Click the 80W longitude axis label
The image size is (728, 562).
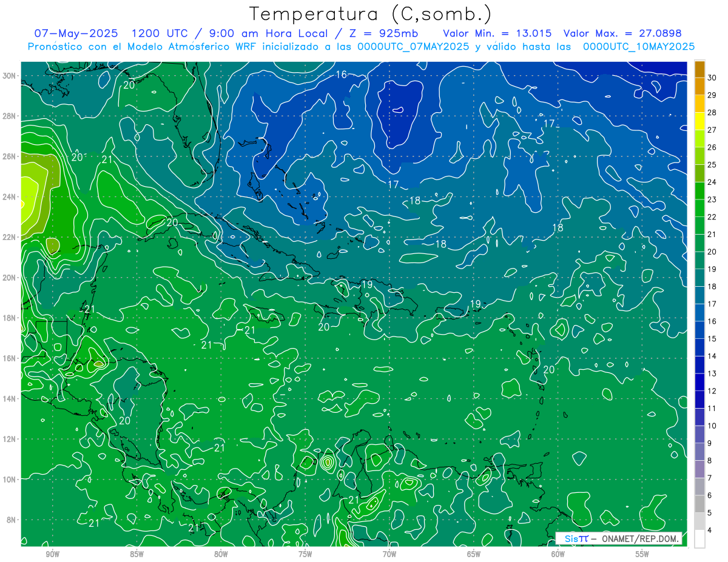point(221,554)
